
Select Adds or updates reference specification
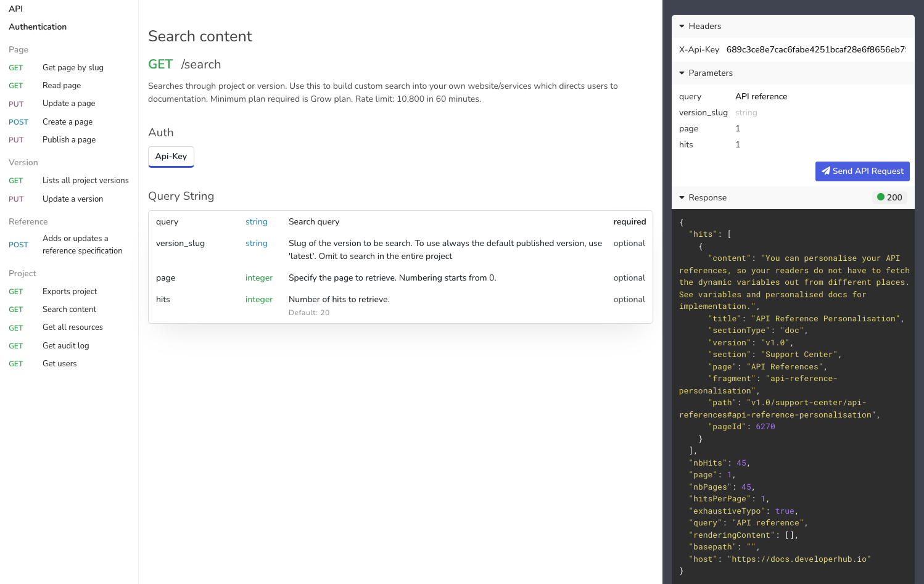pyautogui.click(x=82, y=245)
